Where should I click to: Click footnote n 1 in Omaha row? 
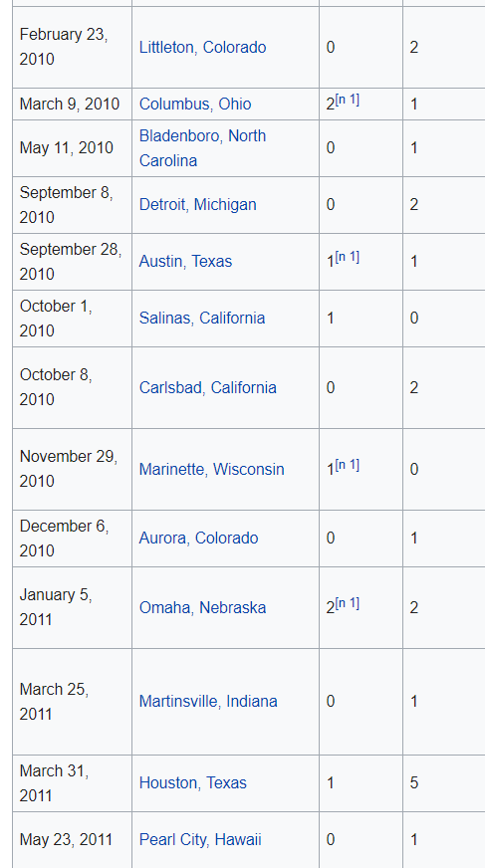[348, 603]
